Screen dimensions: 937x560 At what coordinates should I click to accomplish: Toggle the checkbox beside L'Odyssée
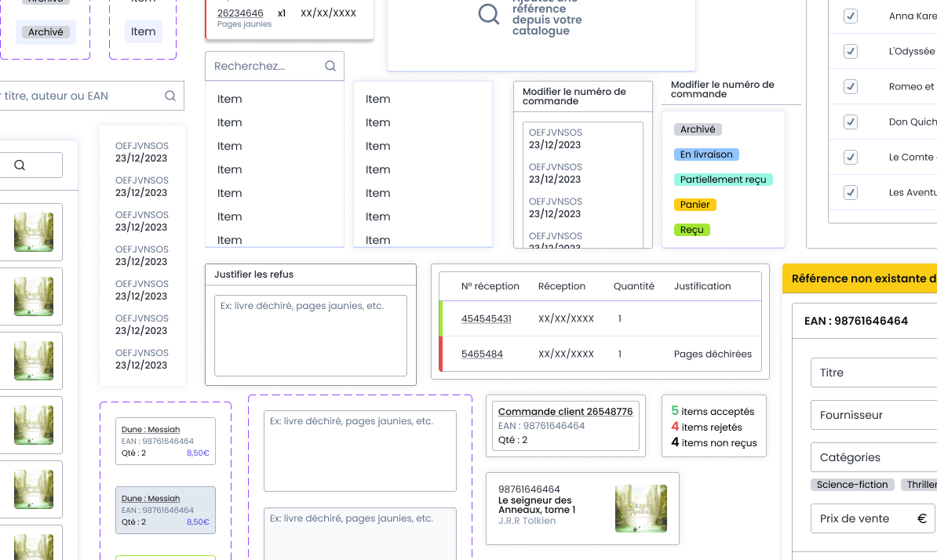tap(850, 51)
